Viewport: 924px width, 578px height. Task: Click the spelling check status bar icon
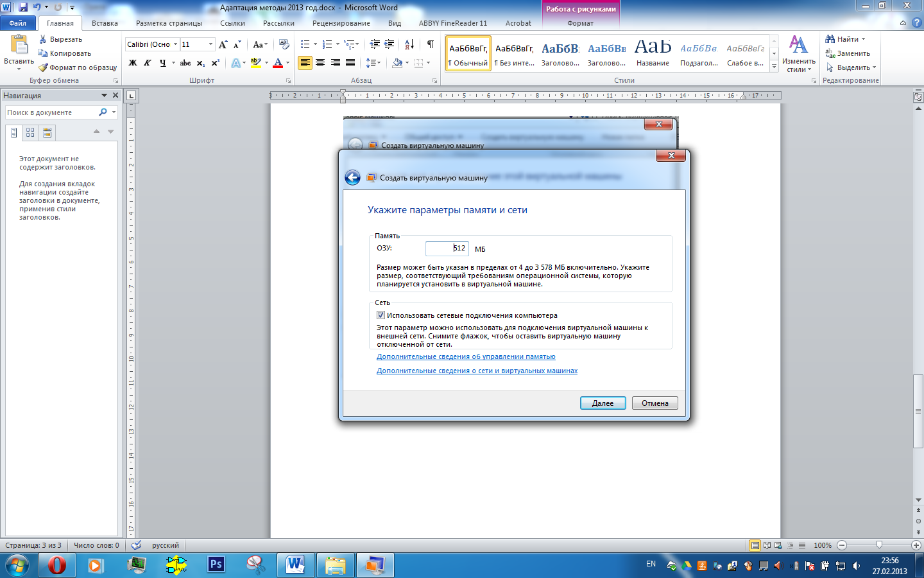point(136,545)
